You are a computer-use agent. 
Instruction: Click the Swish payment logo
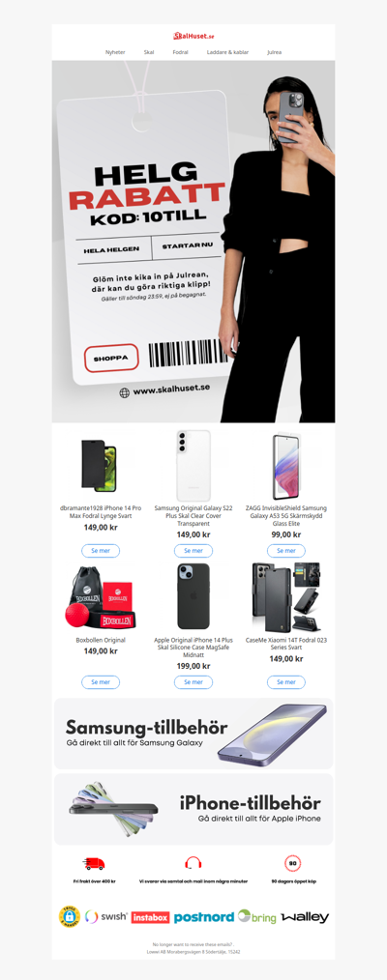106,917
